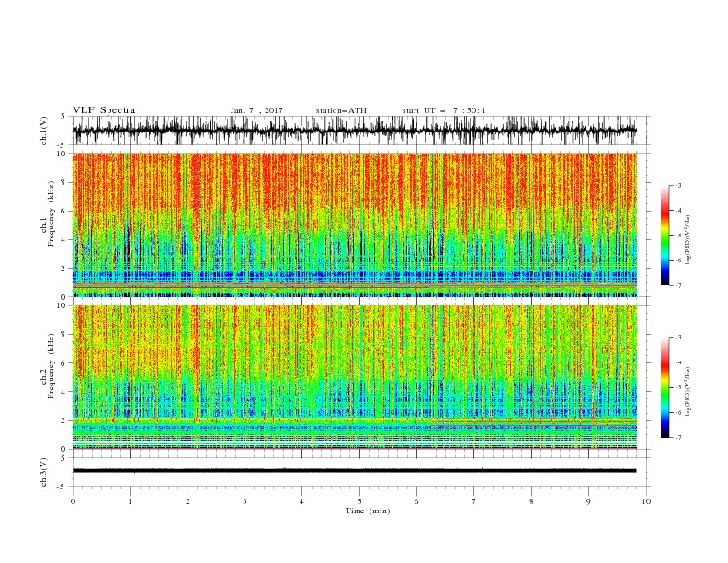Click the ch.2 Frequency (kHz) axis label
The image size is (728, 563).
tap(48, 365)
